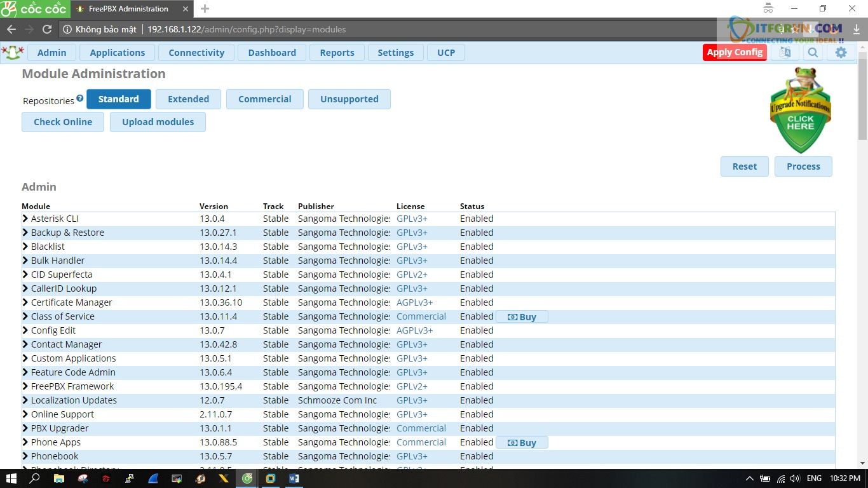
Task: Click the FreePBX frog logo icon
Action: coord(12,53)
